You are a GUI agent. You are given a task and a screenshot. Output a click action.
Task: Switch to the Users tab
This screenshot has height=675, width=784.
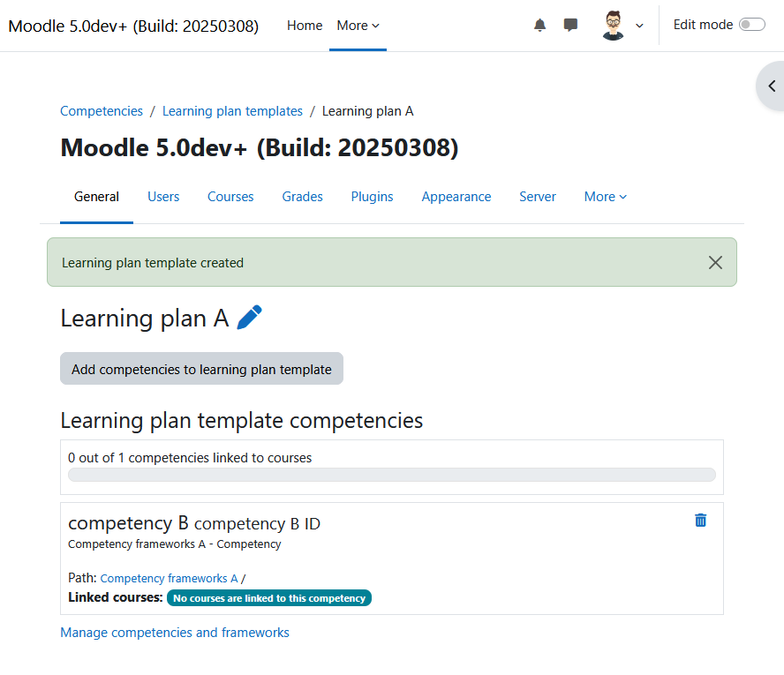(x=163, y=197)
